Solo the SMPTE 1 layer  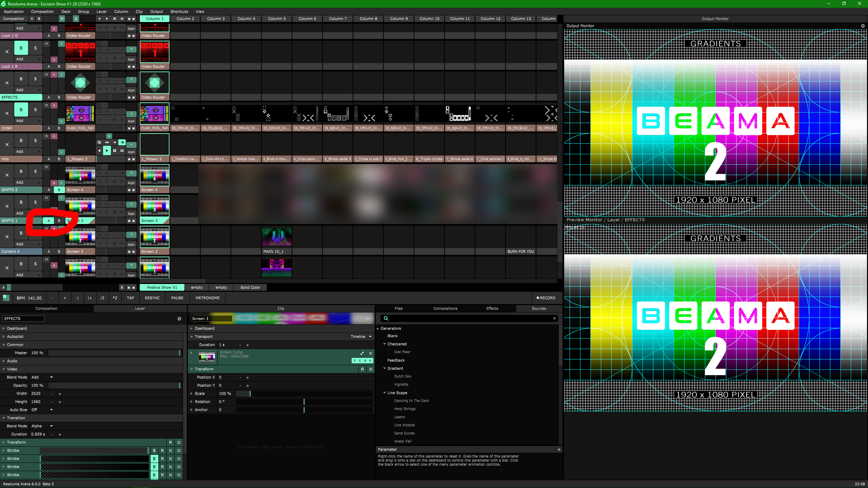[x=35, y=202]
